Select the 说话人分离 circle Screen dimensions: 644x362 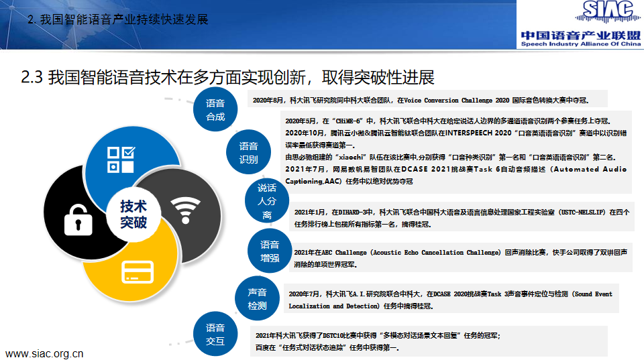coord(267,201)
